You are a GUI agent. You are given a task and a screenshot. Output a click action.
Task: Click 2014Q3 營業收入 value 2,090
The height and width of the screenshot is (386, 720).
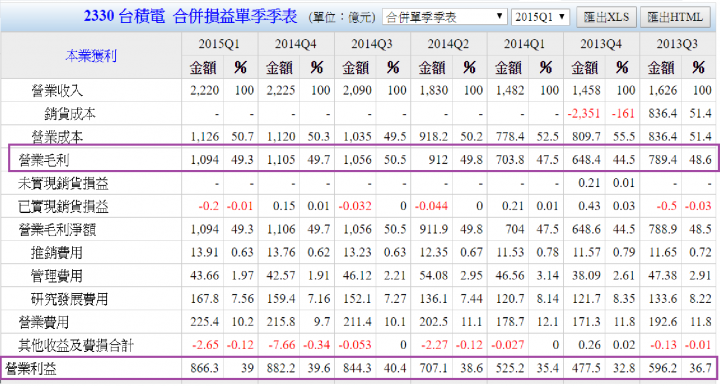[x=357, y=90]
